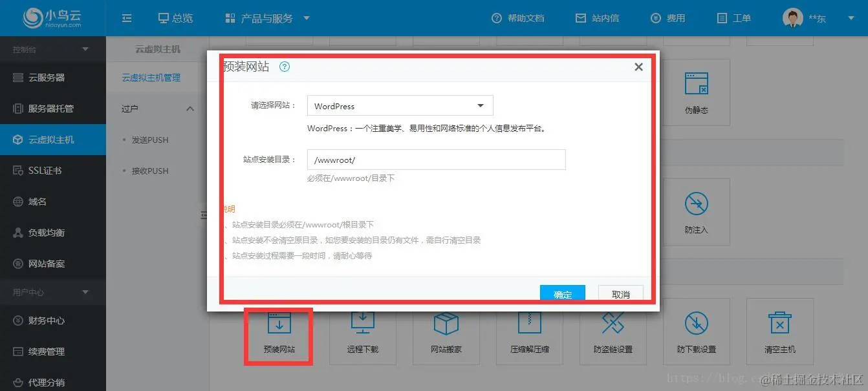Open 域名 in sidebar
868x391 pixels.
pos(53,202)
